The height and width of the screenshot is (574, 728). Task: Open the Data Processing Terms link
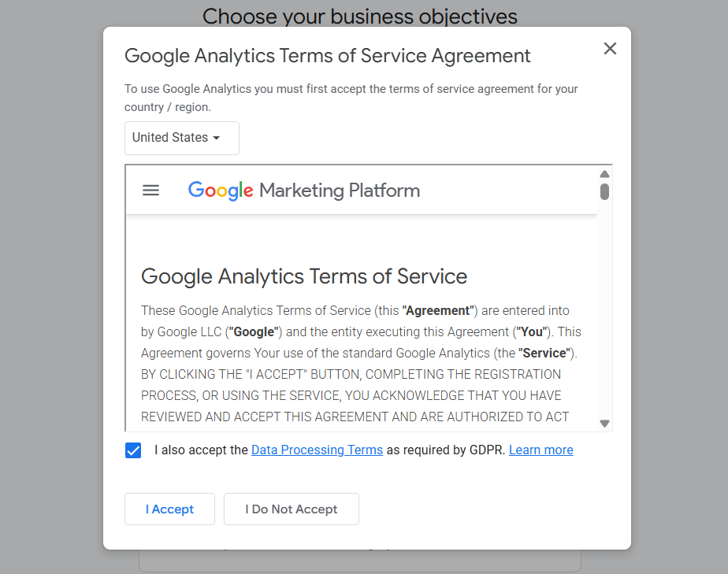click(x=317, y=450)
